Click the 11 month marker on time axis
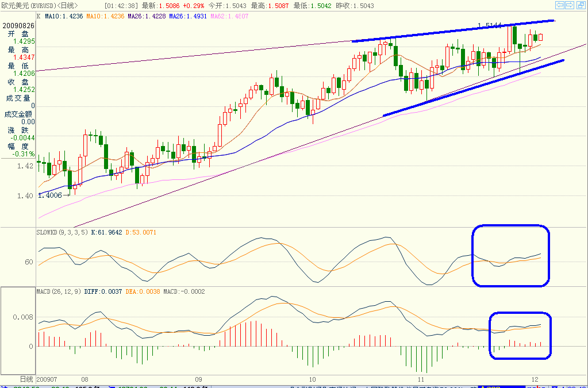 tap(421, 379)
